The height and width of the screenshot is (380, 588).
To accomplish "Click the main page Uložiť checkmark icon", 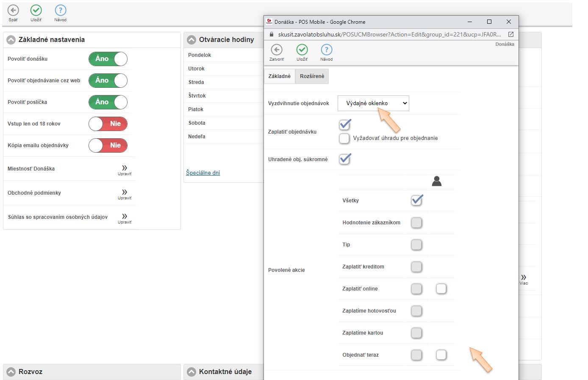I will pyautogui.click(x=36, y=10).
